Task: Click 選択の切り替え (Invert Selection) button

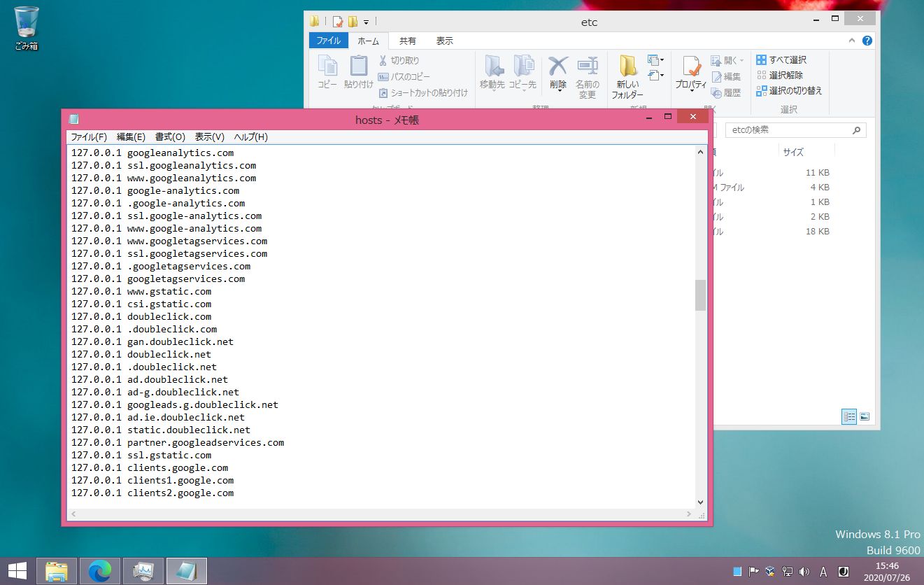Action: click(x=789, y=91)
